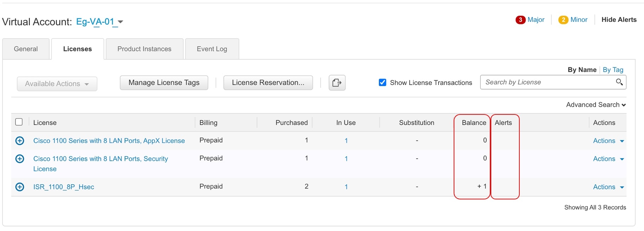Screen dimensions: 644x231
Task: Click the License column header
Action: tap(45, 123)
